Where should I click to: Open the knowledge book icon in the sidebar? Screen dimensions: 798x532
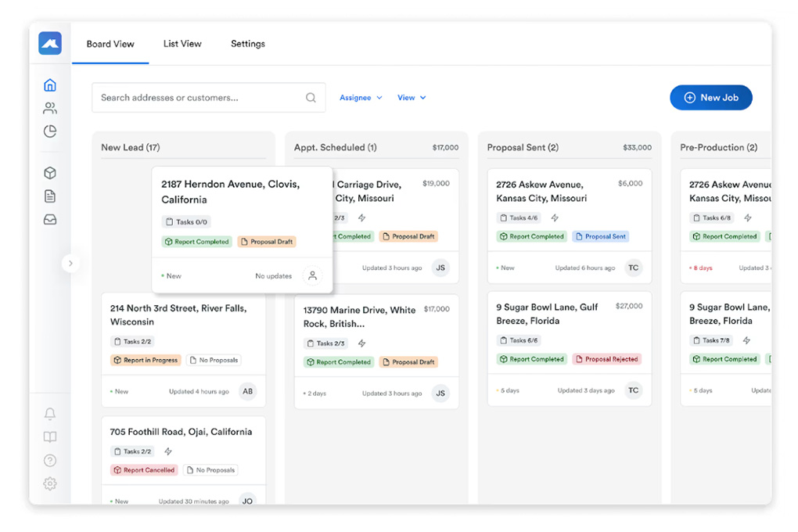pyautogui.click(x=50, y=437)
